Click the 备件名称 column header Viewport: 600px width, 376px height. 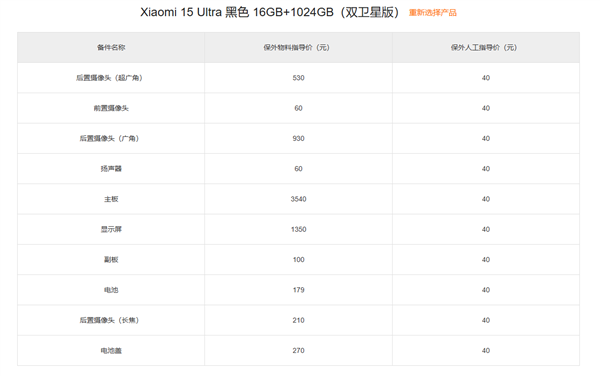pos(111,47)
